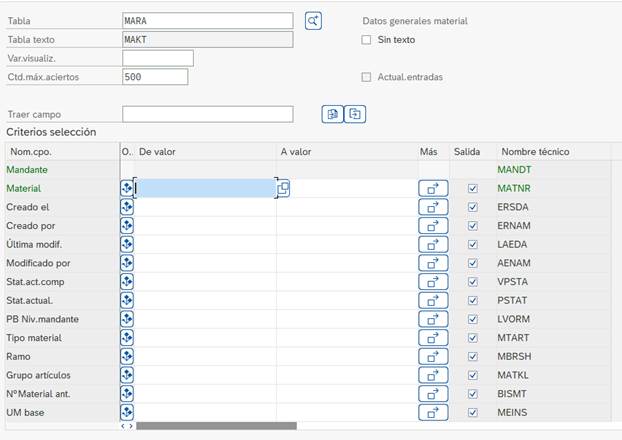This screenshot has height=440, width=622.
Task: Click multiple selection arrow for LAEDA row
Action: pyautogui.click(x=433, y=244)
